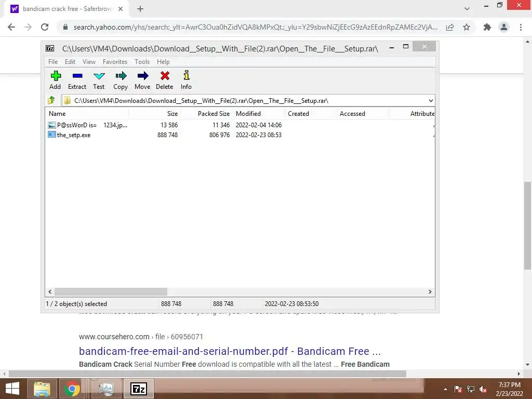Go up one folder level in 7-Zip
Image resolution: width=532 pixels, height=399 pixels.
coord(51,100)
